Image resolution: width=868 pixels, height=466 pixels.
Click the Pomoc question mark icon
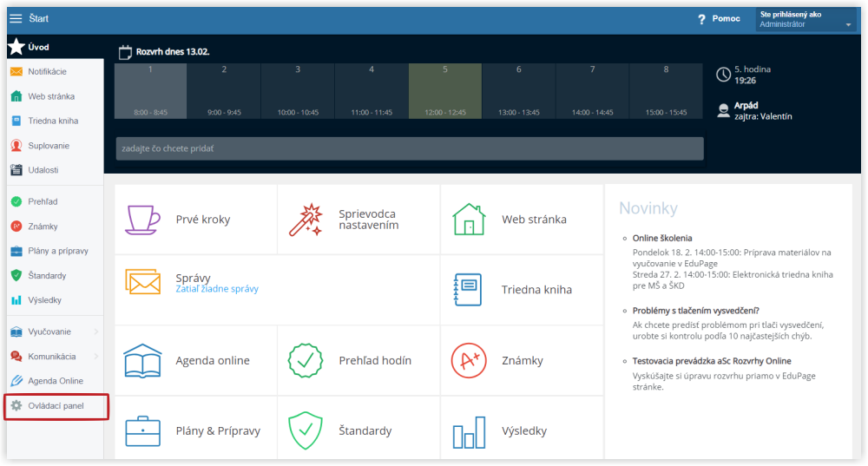tap(701, 19)
